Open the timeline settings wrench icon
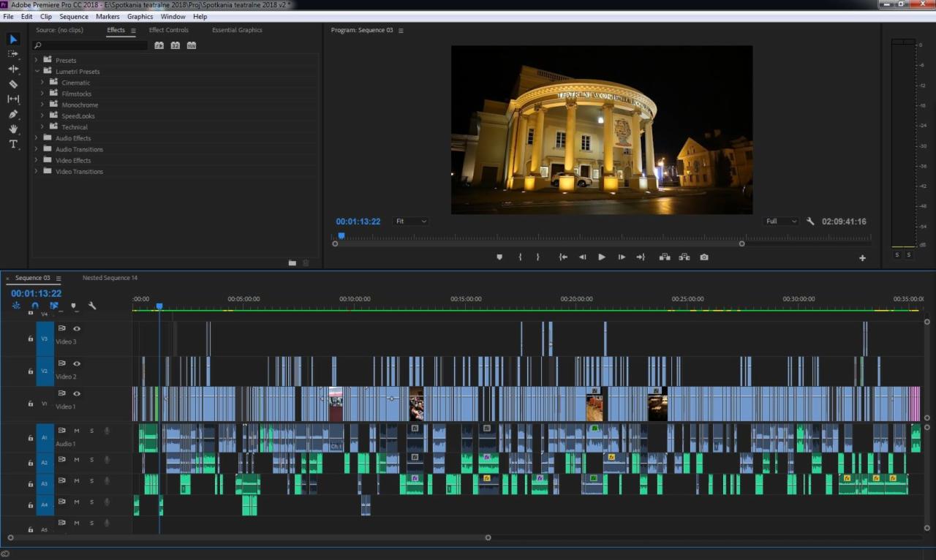Viewport: 936px width, 560px height. (93, 306)
